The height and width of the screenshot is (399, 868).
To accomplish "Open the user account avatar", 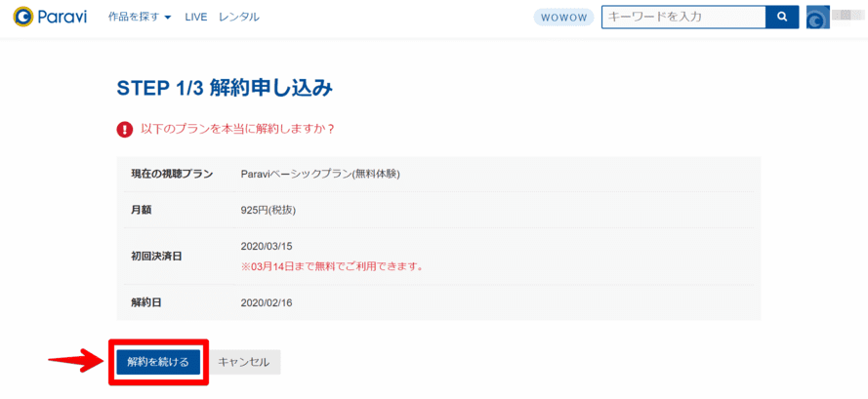I will [817, 18].
